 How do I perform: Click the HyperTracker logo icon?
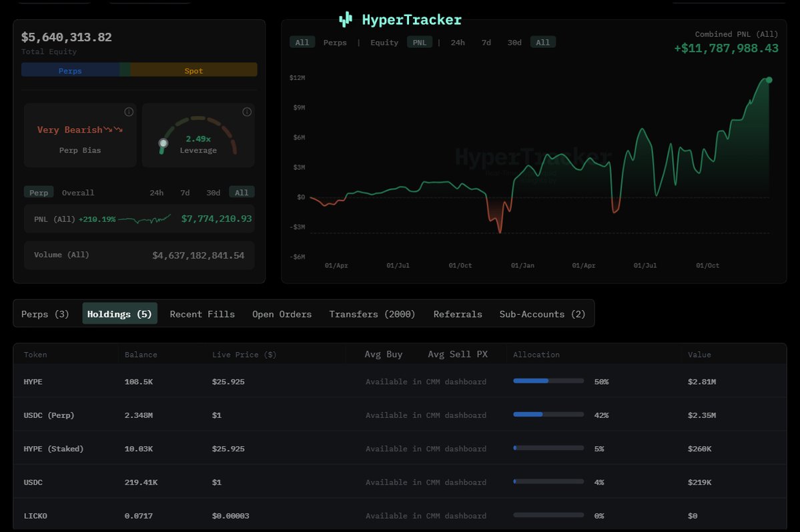click(x=345, y=20)
